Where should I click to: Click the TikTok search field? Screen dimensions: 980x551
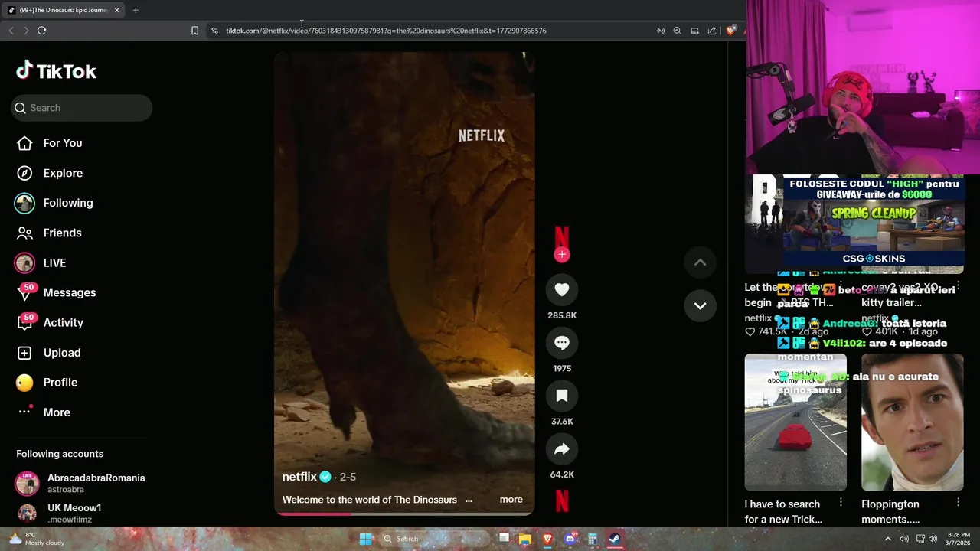tap(82, 108)
